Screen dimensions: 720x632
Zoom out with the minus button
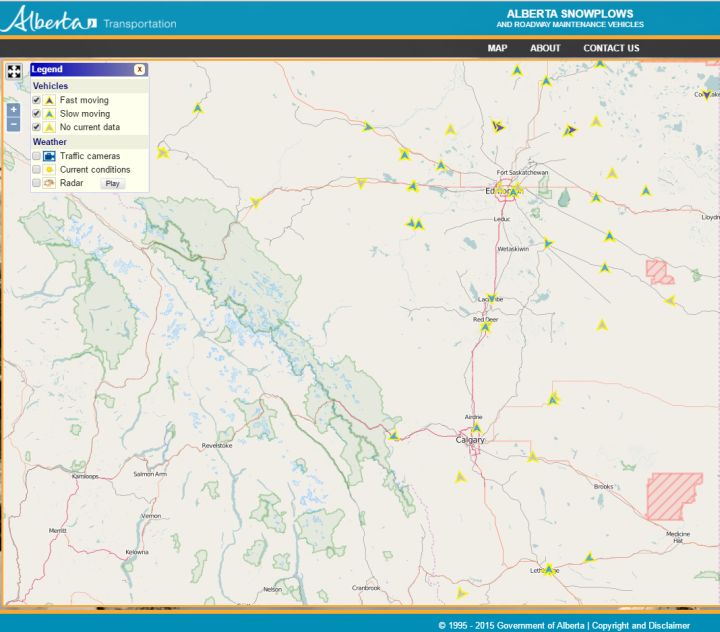[13, 124]
